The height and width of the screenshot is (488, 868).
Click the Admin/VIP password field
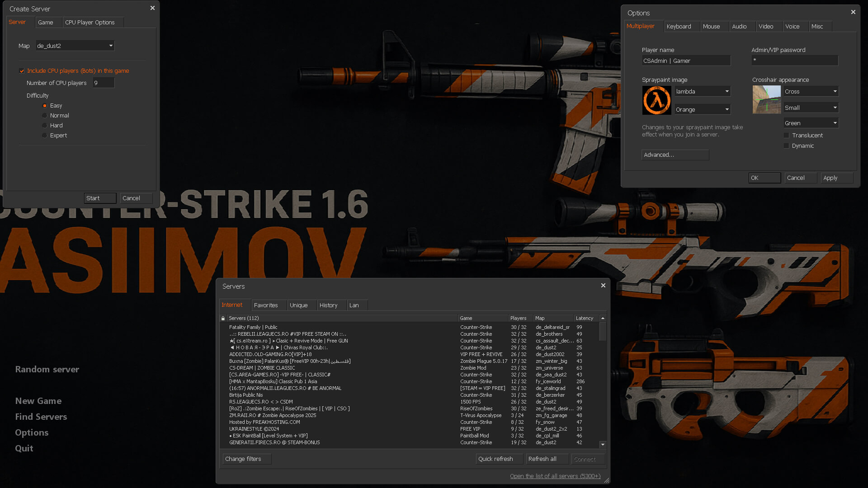click(x=795, y=60)
